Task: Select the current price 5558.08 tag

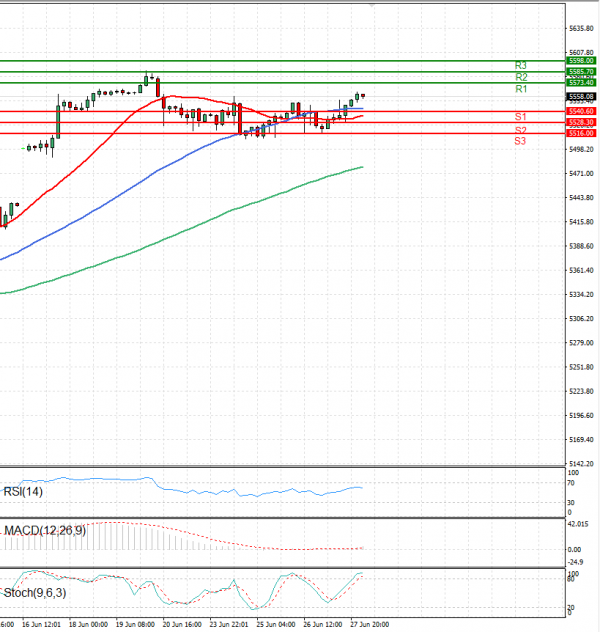Action: pos(581,97)
